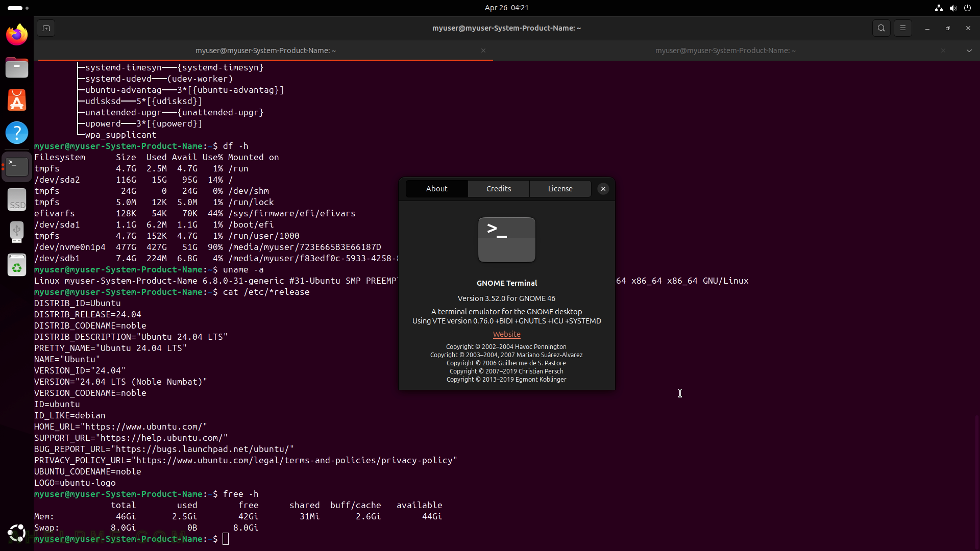
Task: Expand the tab list dropdown chevron
Action: pyautogui.click(x=969, y=51)
